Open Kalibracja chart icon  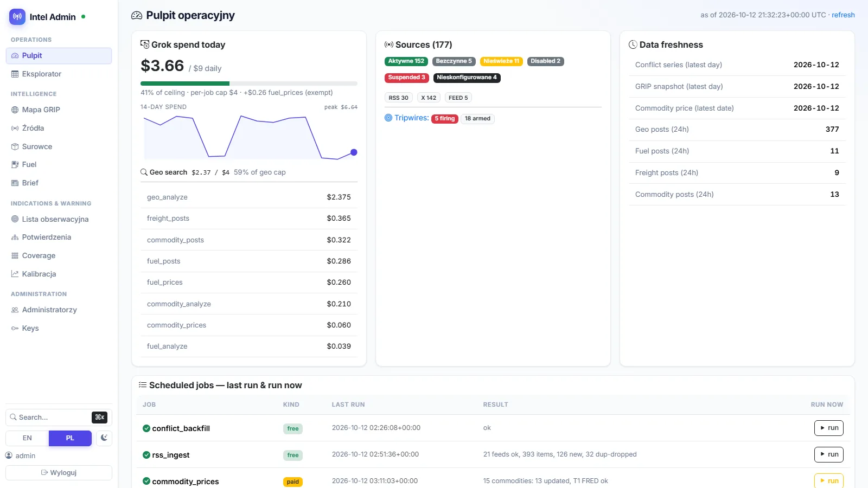[x=15, y=274]
